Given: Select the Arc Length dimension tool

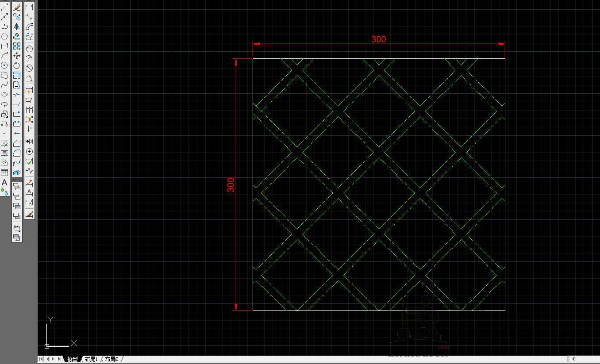Looking at the screenshot, I should (x=29, y=27).
